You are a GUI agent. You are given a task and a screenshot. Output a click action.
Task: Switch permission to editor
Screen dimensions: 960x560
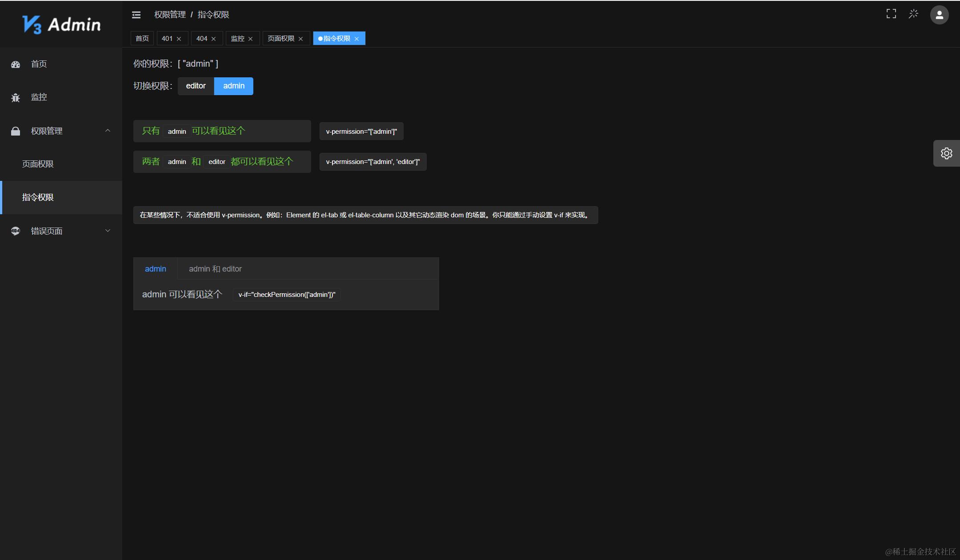[196, 86]
